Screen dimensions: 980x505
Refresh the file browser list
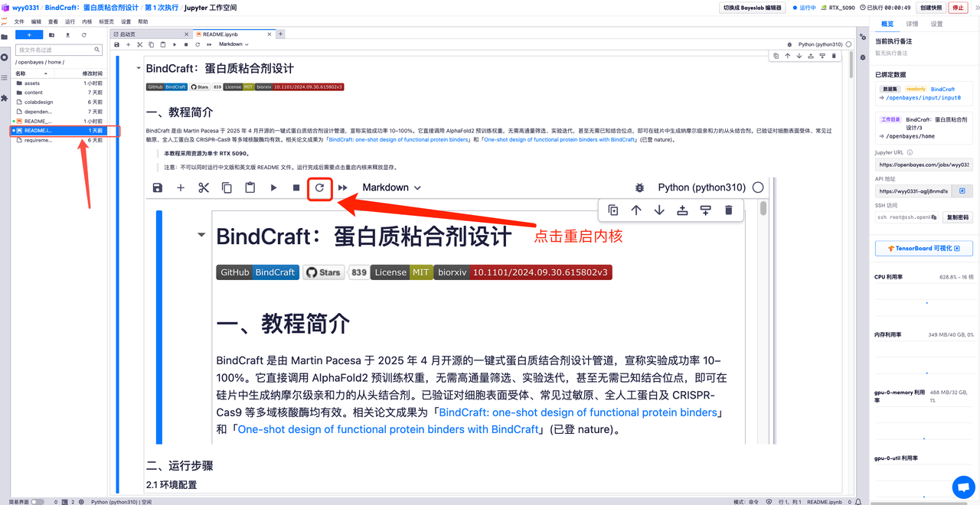[x=84, y=34]
